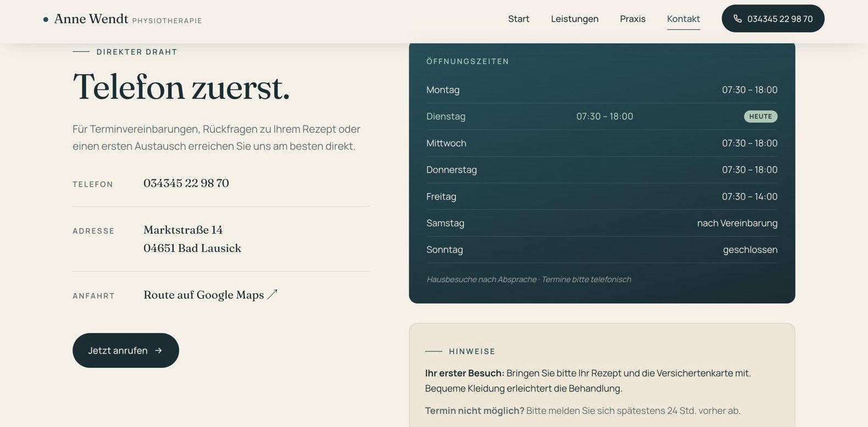Click the phone number under Telefon zuerst
This screenshot has height=427, width=868.
(x=186, y=183)
